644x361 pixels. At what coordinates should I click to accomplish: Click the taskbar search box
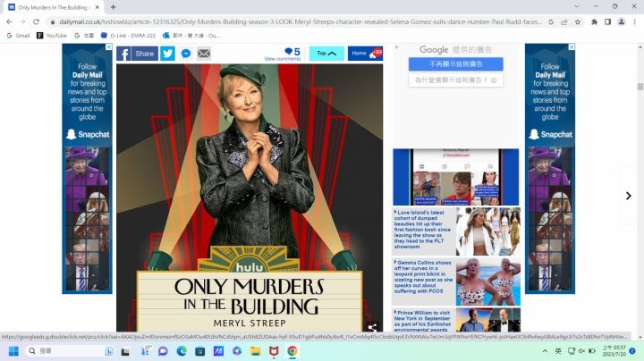click(x=70, y=351)
